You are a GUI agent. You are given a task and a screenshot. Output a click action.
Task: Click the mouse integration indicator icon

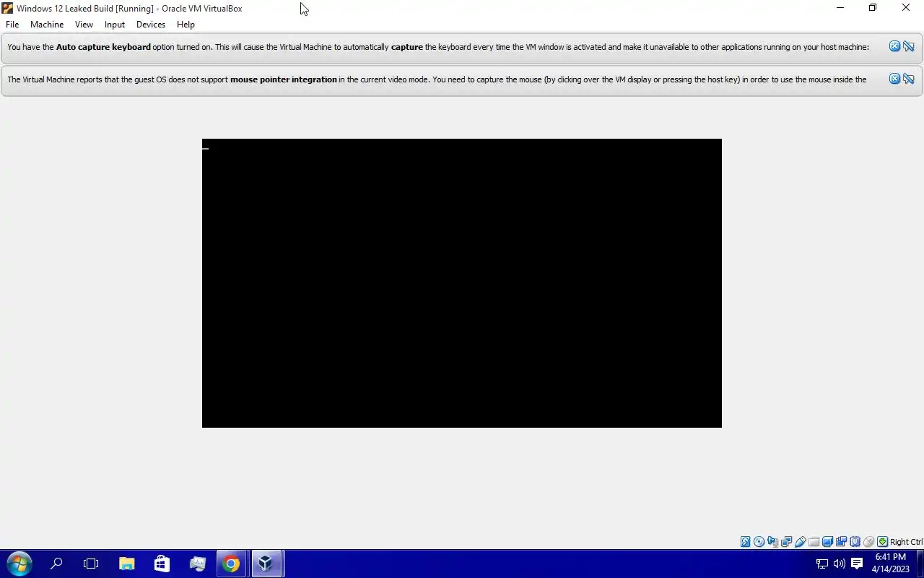[868, 542]
